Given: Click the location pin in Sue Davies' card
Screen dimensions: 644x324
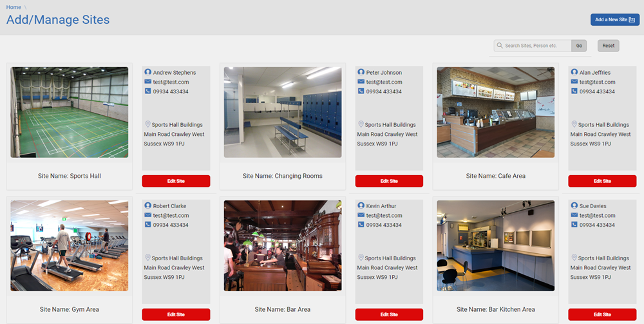Looking at the screenshot, I should [574, 258].
